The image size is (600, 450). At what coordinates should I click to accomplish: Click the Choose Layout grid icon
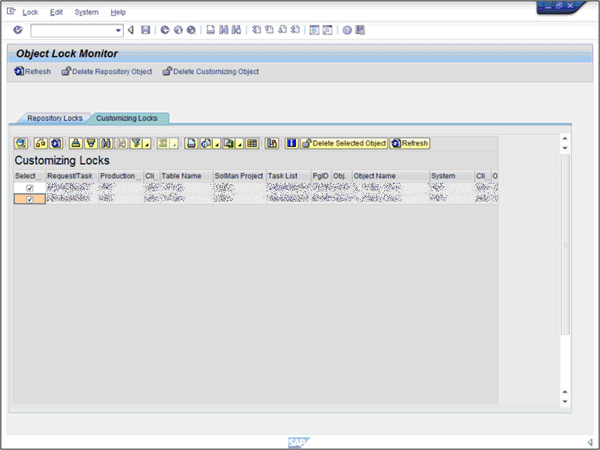(x=252, y=143)
